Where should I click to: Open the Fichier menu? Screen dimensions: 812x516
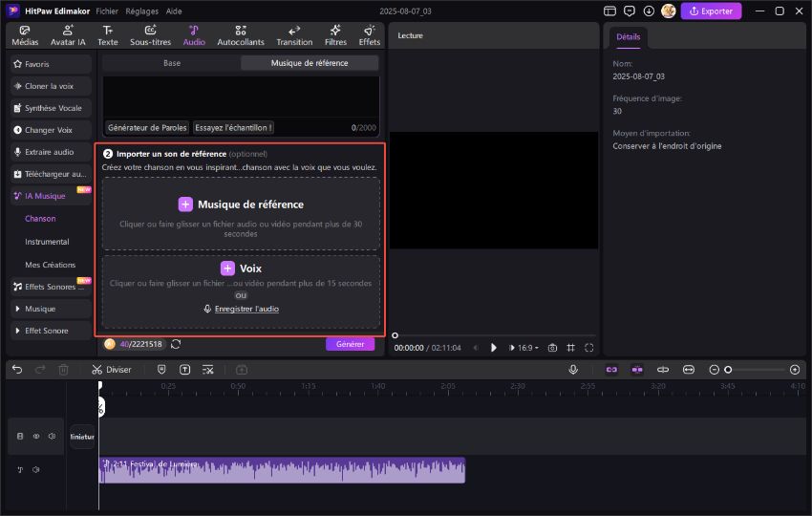[x=107, y=11]
